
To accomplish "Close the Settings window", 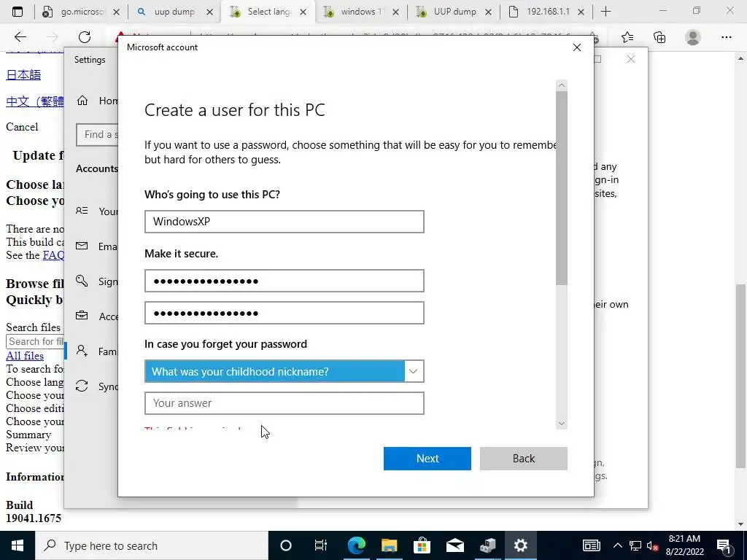I will (x=631, y=59).
